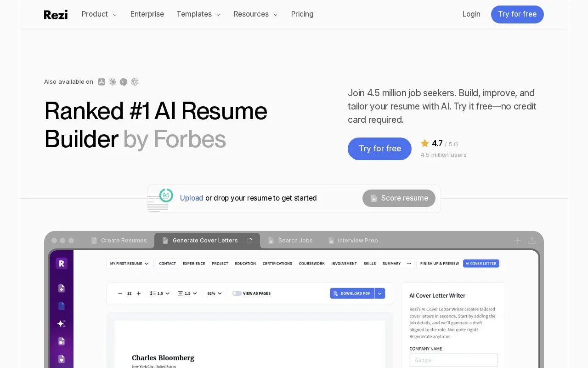Click the purple R logo in app sidebar
Screen dimensions: 588x368
(62, 263)
